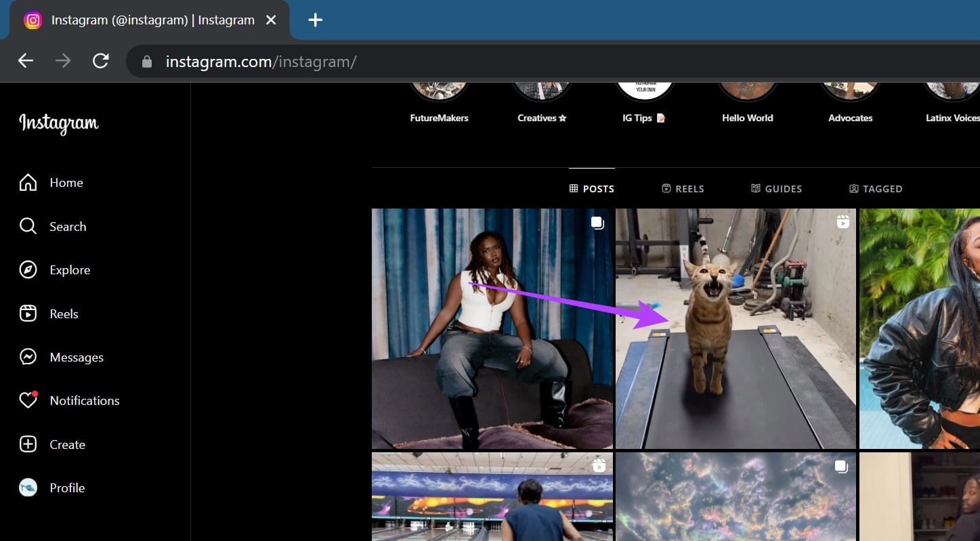980x541 pixels.
Task: Click the Instagram wordmark logo
Action: click(x=59, y=124)
